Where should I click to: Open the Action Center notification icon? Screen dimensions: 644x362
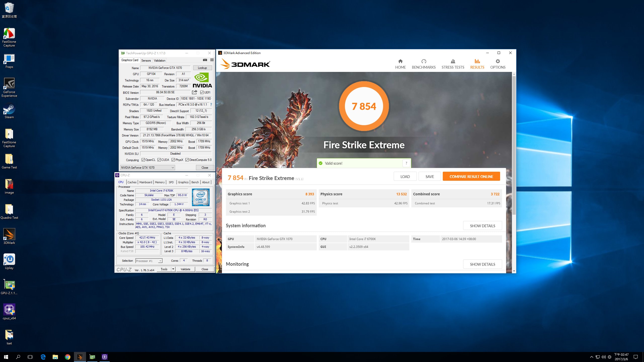point(636,357)
